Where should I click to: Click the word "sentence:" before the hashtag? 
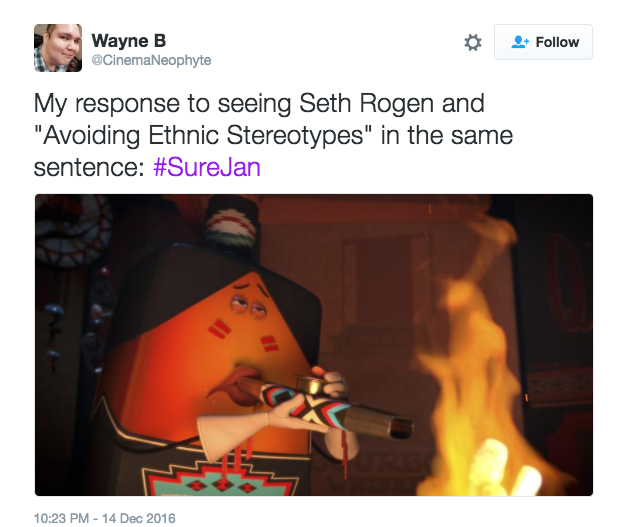[x=89, y=167]
